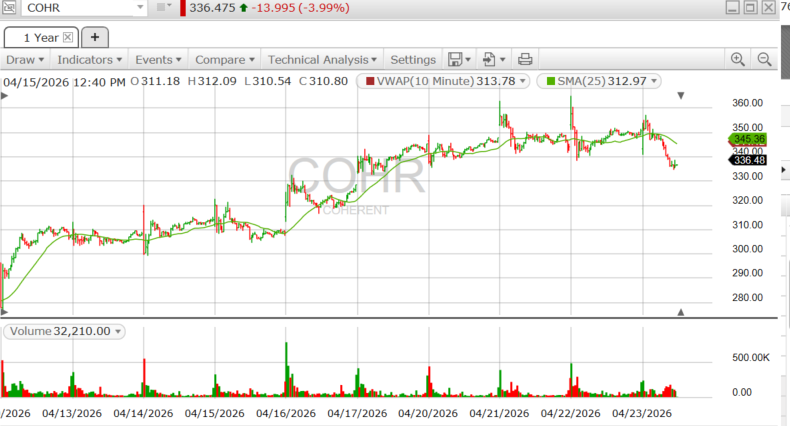Expand the save options arrow
Image resolution: width=790 pixels, height=426 pixels.
pos(468,59)
